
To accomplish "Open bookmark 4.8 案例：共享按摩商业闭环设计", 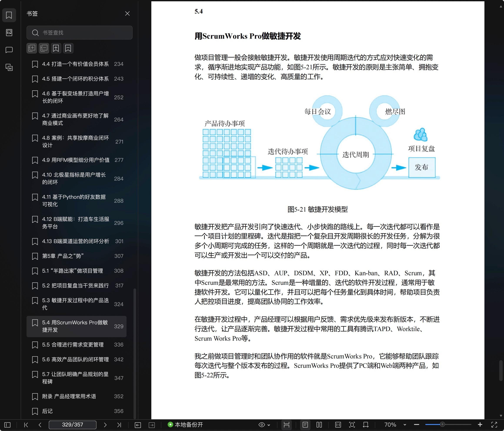I will [77, 141].
